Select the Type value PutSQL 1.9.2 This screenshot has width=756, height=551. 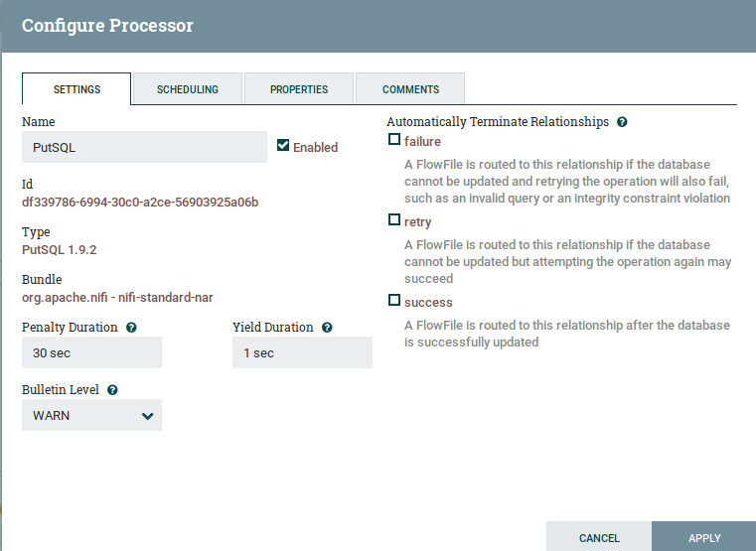(x=60, y=249)
